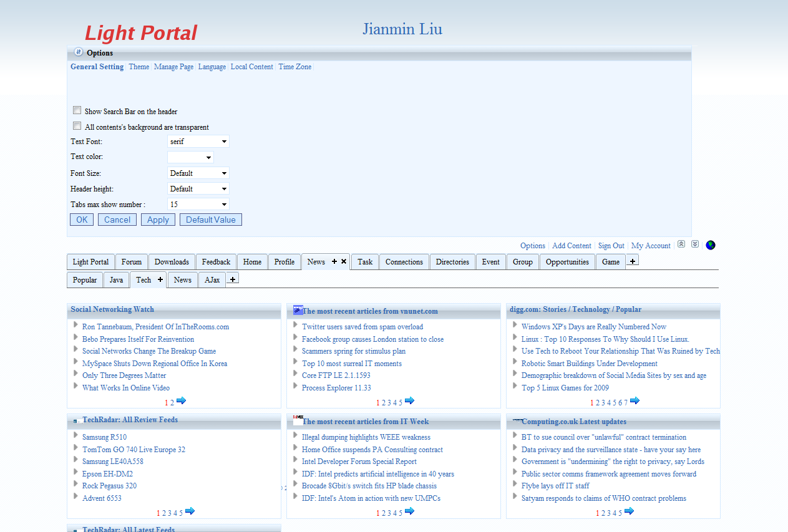Go to next page of Social Networking Watch
Viewport: 788px width, 532px height.
tap(181, 400)
